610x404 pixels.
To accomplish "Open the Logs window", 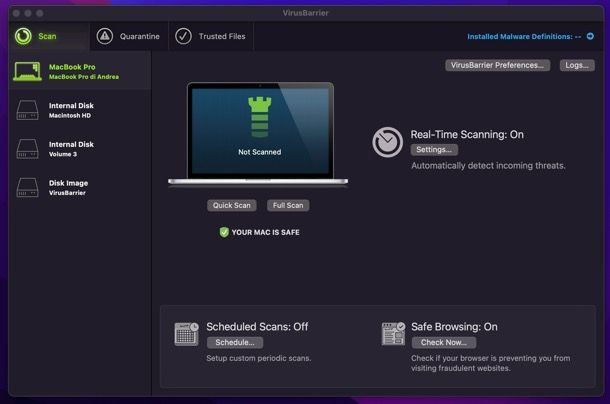I will [x=577, y=65].
